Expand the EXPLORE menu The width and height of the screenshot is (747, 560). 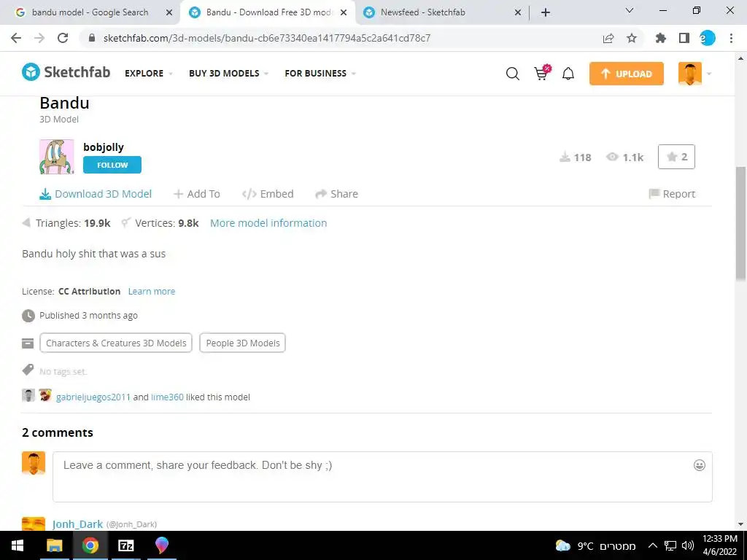click(148, 74)
